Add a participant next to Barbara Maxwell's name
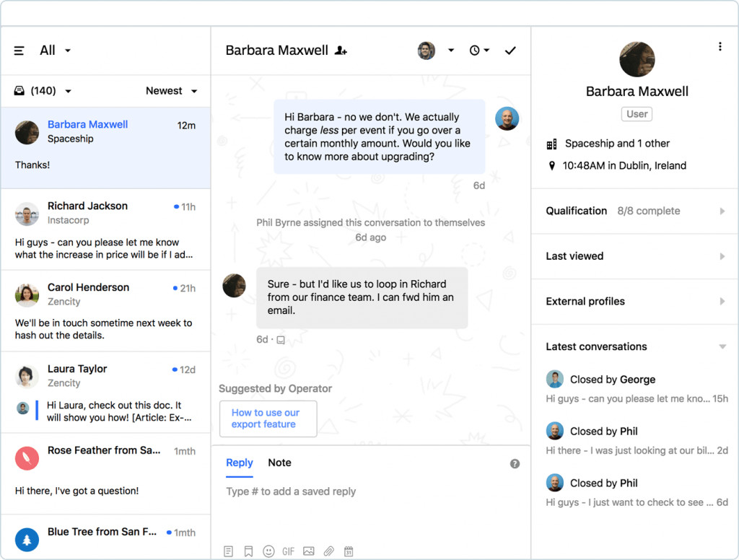739x560 pixels. [x=340, y=51]
